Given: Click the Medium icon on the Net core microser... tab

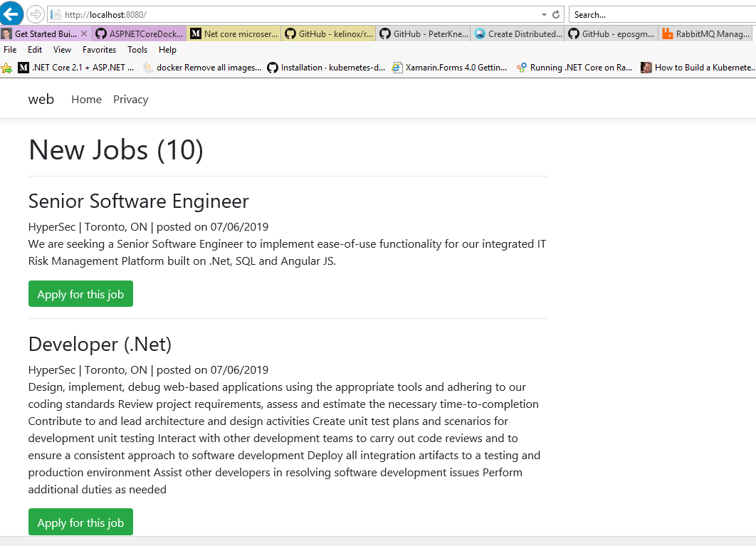Looking at the screenshot, I should 196,33.
